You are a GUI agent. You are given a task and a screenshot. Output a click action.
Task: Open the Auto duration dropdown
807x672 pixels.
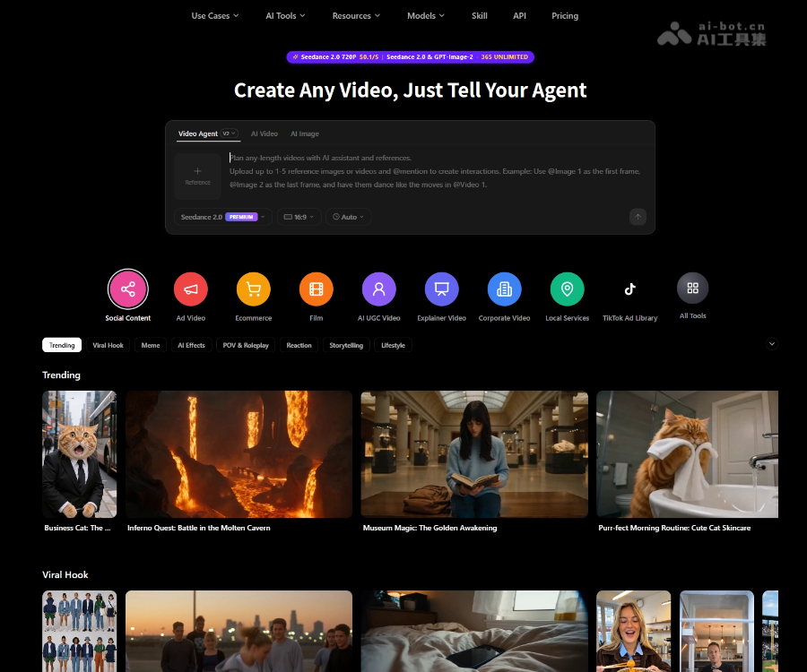349,217
